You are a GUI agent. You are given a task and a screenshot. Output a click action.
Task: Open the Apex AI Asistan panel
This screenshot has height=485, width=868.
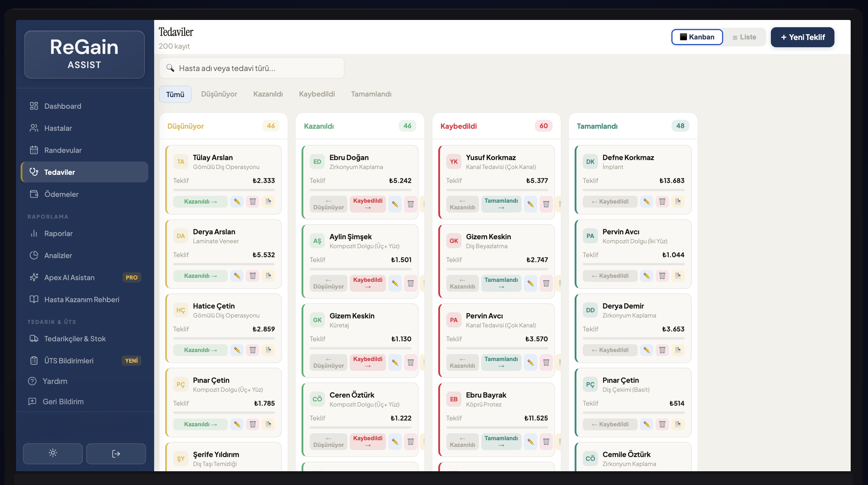coord(69,277)
